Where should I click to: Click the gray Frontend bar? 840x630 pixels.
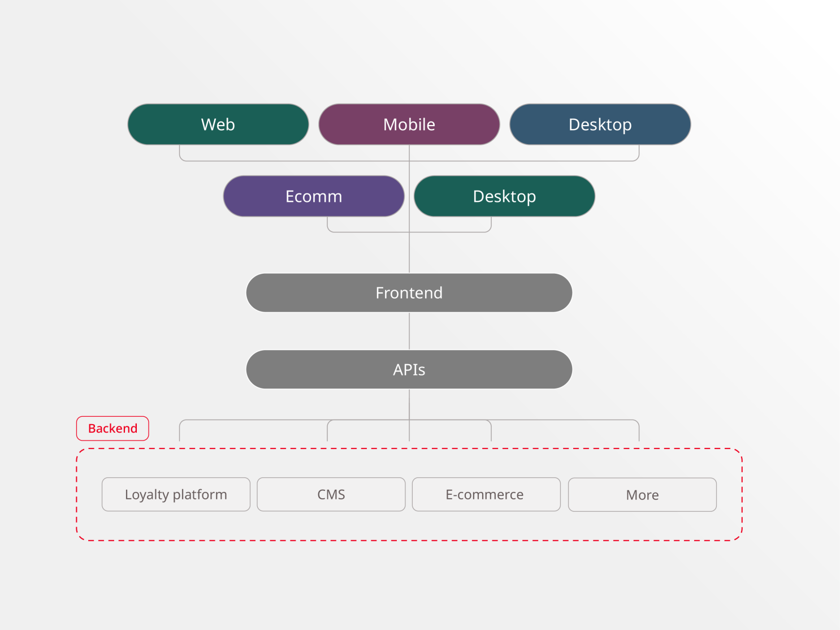(409, 292)
